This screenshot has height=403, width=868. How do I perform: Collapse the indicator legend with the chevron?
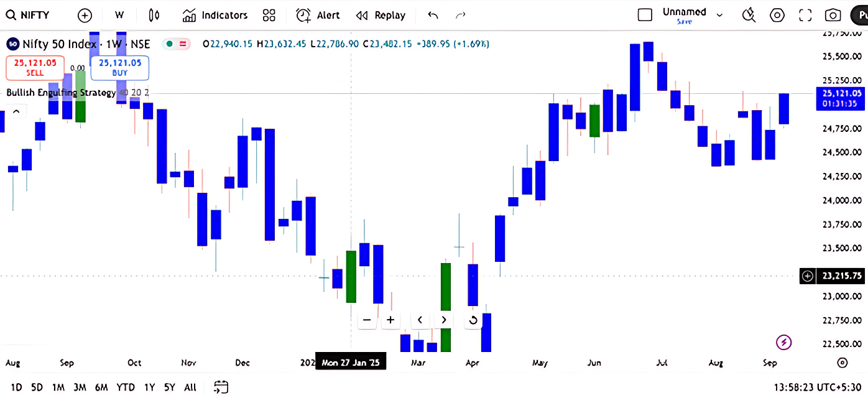(16, 112)
